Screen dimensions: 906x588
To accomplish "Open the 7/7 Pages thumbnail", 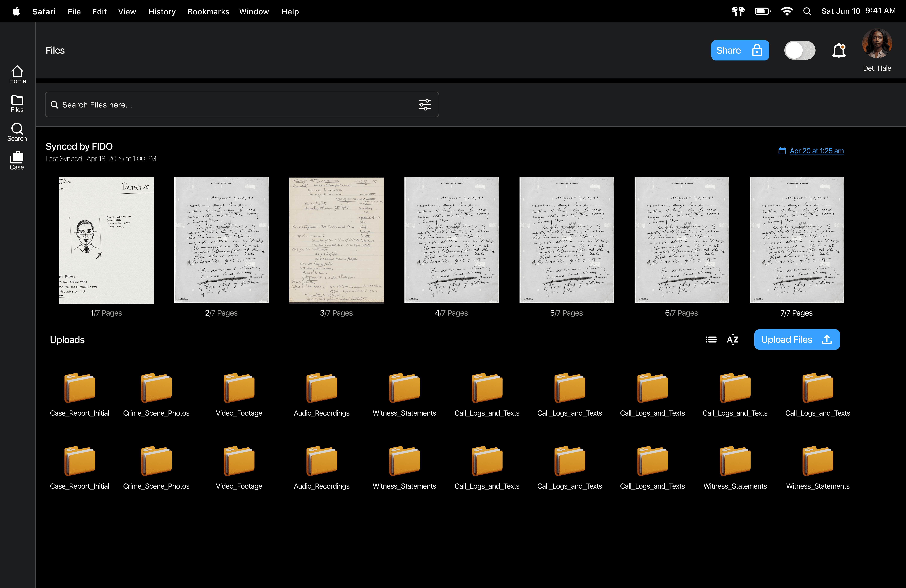I will [x=797, y=240].
